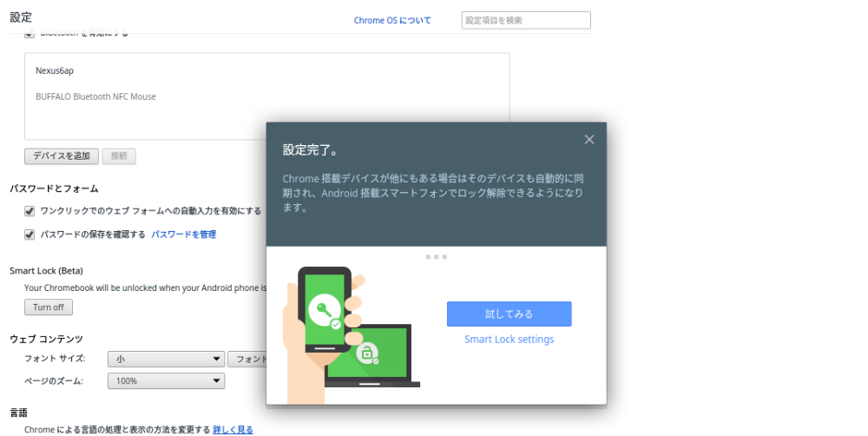Select BUFFALO Bluetooth NFC Mouse device
The width and height of the screenshot is (868, 436).
pyautogui.click(x=95, y=96)
